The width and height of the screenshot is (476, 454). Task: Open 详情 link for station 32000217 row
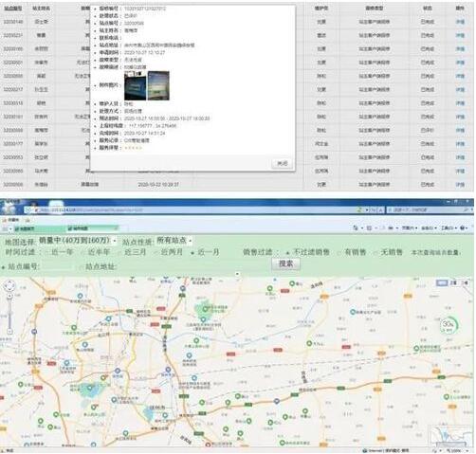[460, 90]
